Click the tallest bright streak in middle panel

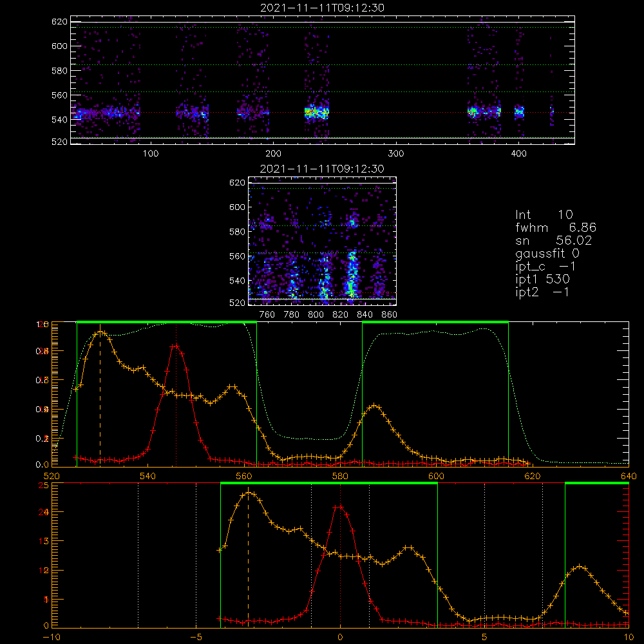(x=352, y=273)
